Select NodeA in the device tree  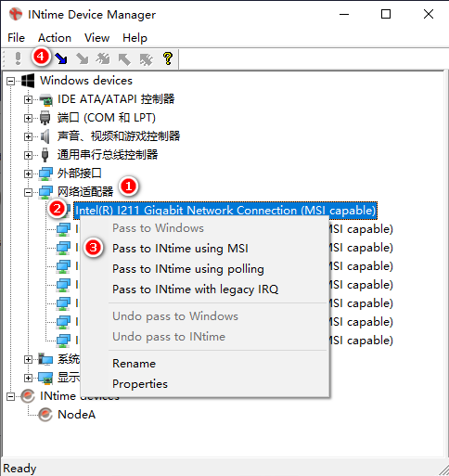tap(76, 415)
